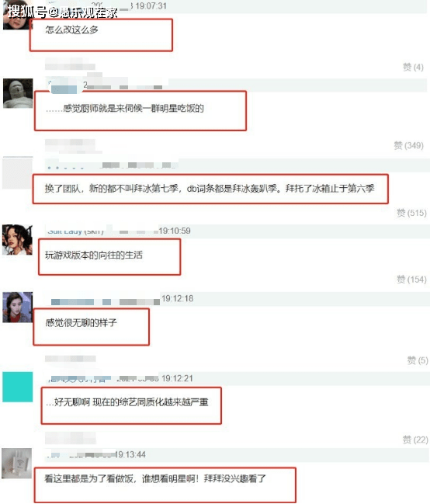Select the comment 怎么改这么多
Image resolution: width=430 pixels, height=504 pixels.
[71, 30]
